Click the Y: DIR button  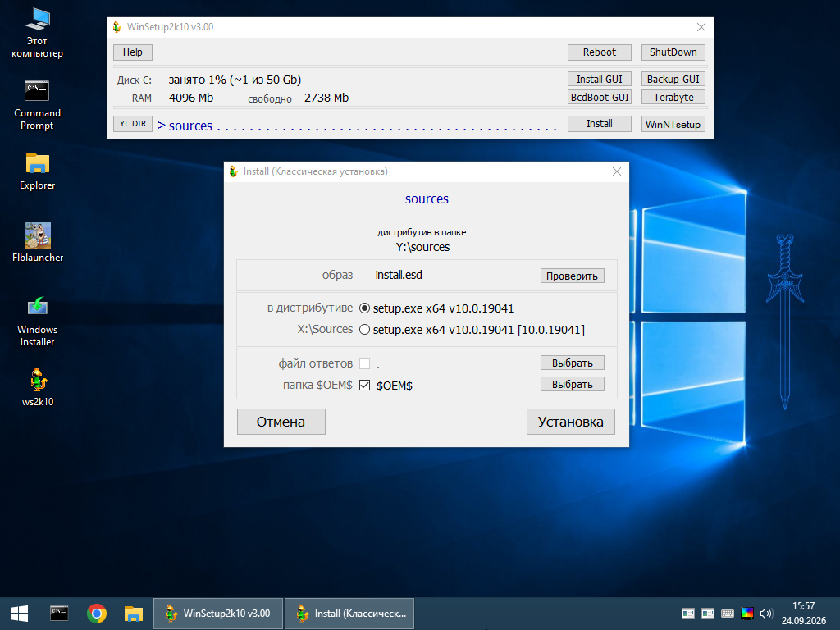[133, 124]
